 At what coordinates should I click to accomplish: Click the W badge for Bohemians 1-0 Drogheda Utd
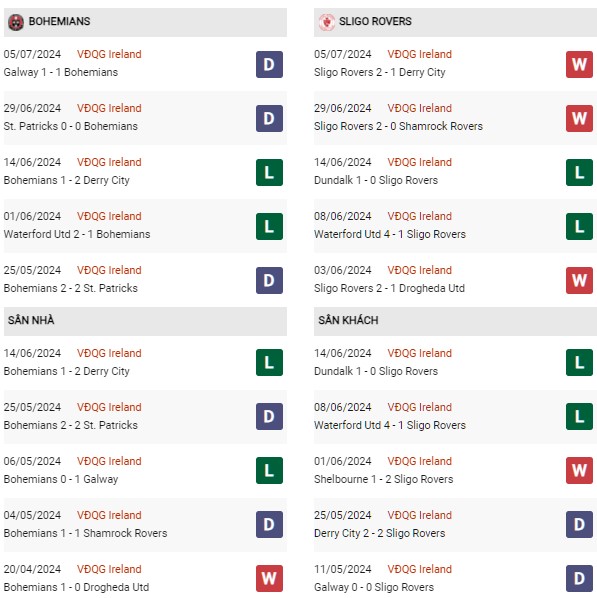coord(269,579)
